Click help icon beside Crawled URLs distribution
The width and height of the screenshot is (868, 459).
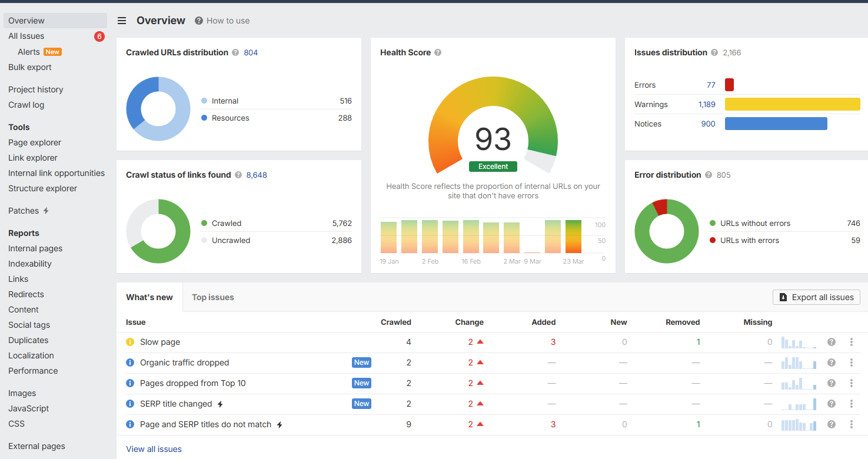[235, 52]
